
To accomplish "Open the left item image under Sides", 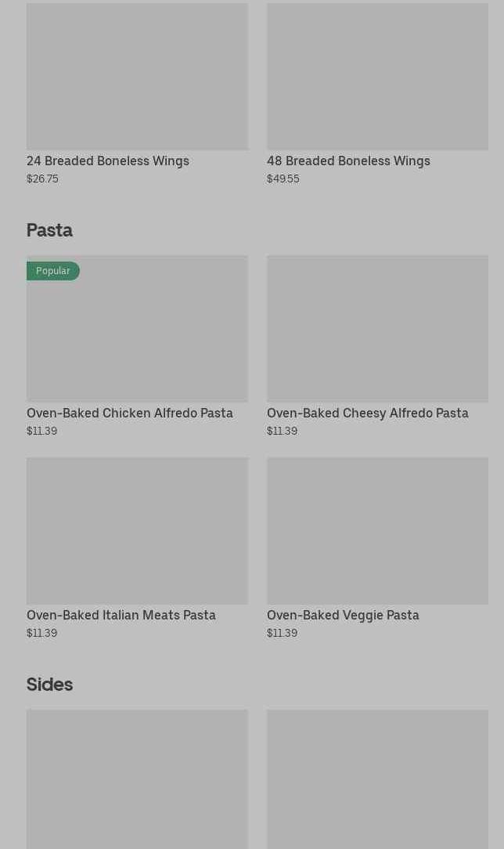I will click(x=137, y=779).
